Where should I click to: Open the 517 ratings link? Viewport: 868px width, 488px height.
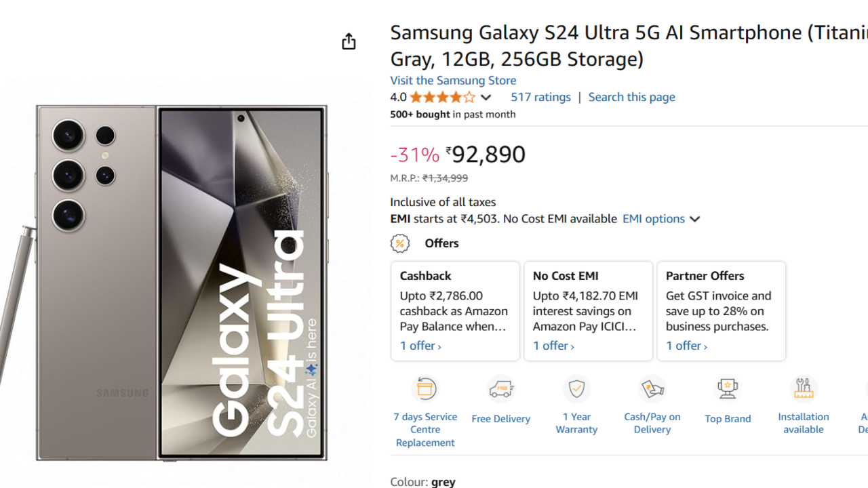click(x=540, y=97)
